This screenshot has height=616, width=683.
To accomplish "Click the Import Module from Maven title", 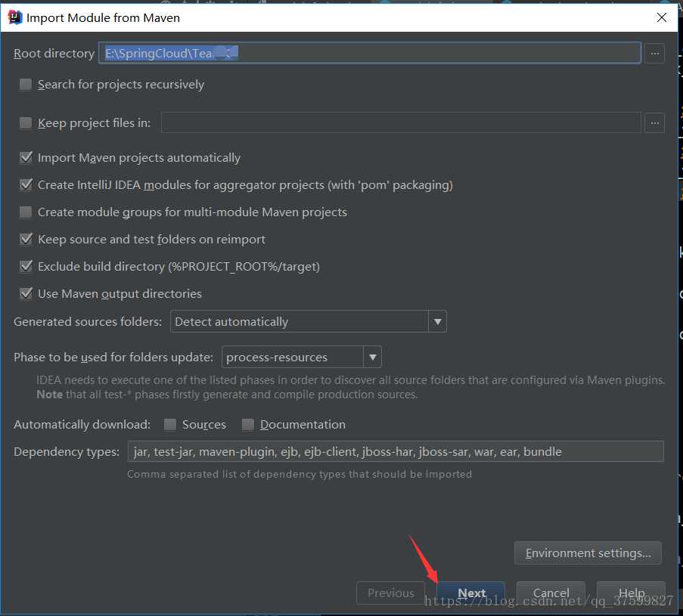I will (103, 18).
